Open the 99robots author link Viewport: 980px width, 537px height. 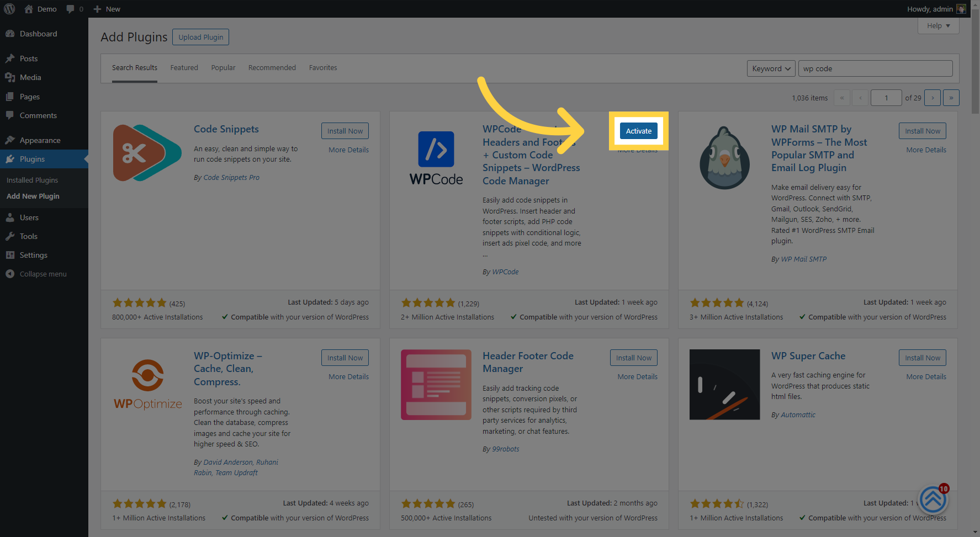coord(506,449)
